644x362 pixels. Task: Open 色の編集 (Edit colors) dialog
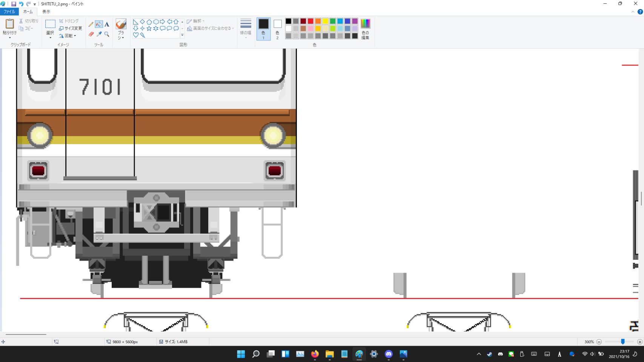[365, 29]
